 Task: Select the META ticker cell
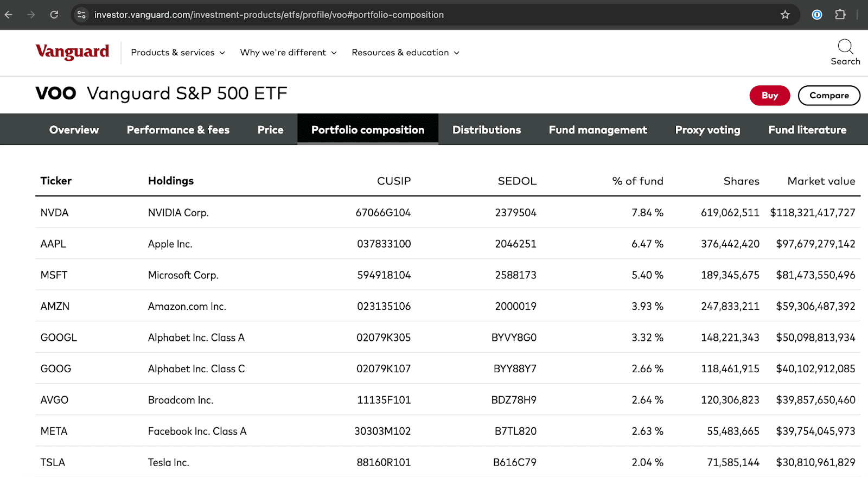pyautogui.click(x=54, y=431)
